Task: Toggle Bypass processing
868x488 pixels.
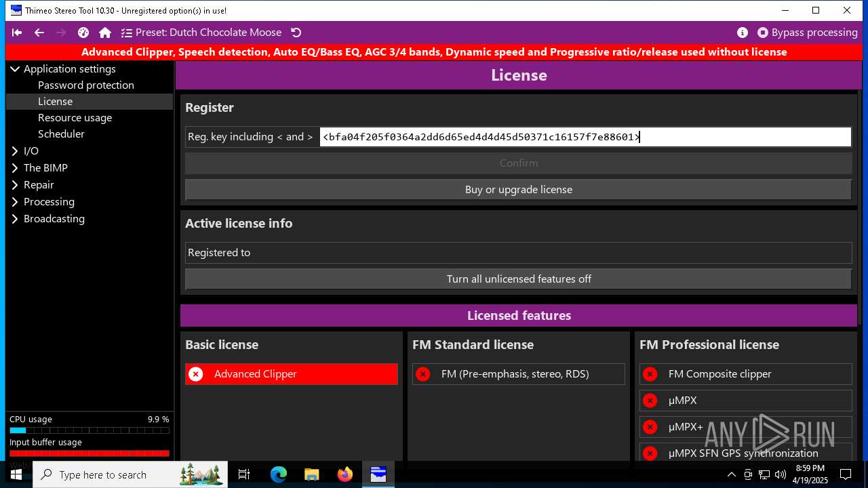Action: pos(807,33)
